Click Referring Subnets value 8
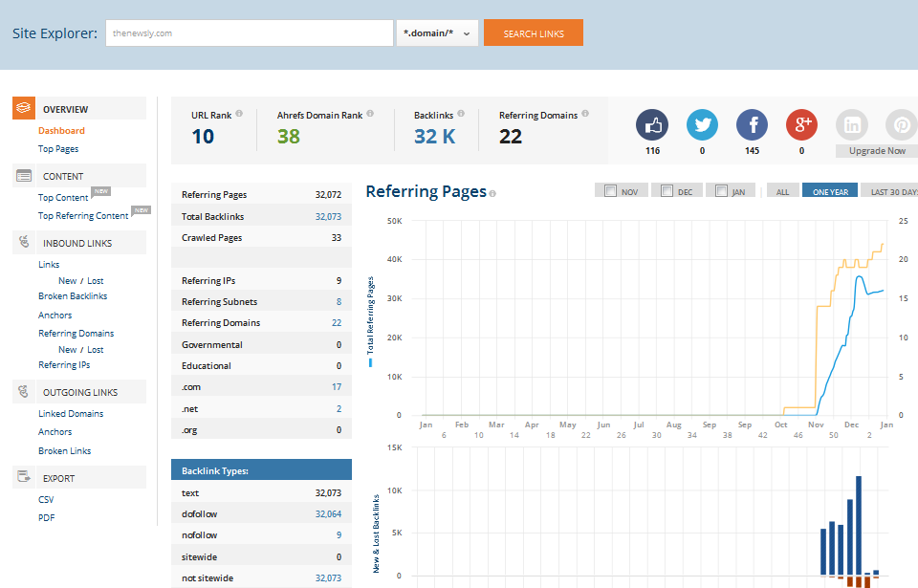The image size is (918, 588). coord(339,301)
